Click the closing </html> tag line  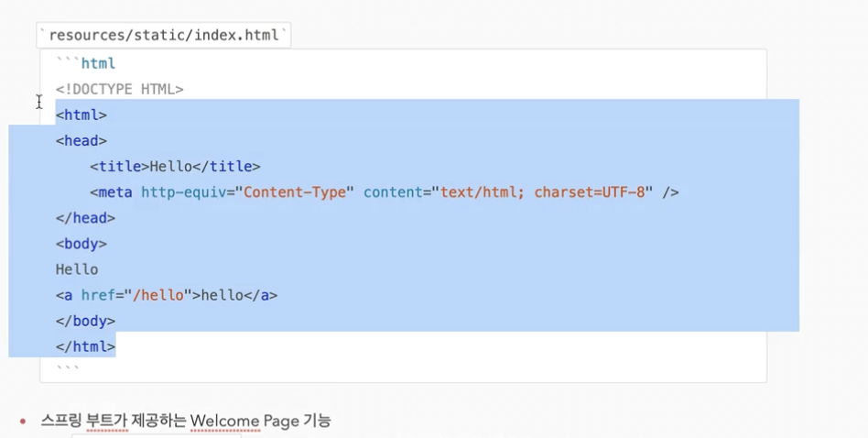(x=85, y=346)
